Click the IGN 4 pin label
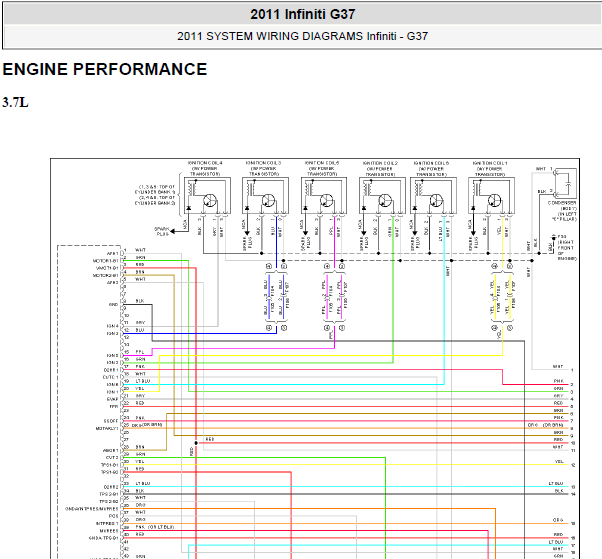 coord(112,326)
